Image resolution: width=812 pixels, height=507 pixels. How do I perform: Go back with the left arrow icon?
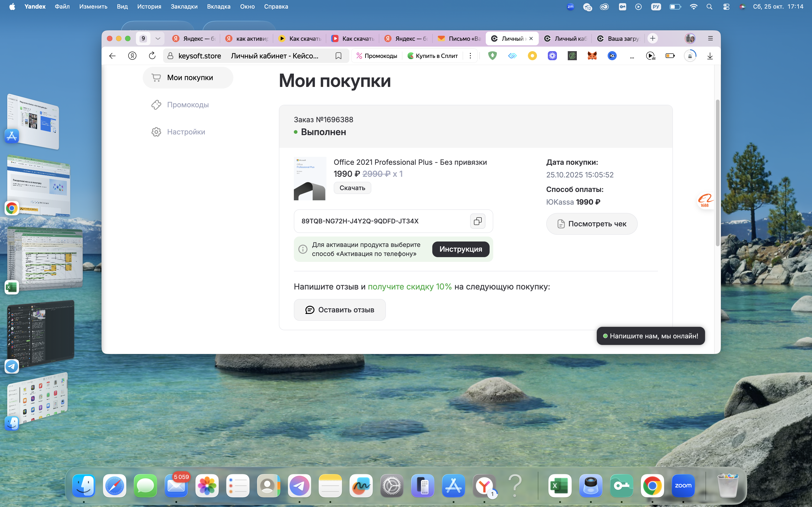112,56
